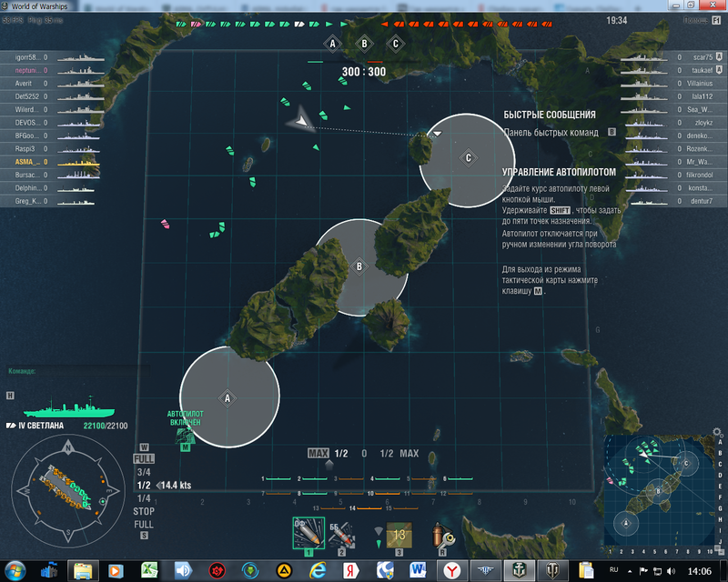Click the Помощь help label
This screenshot has width=728, height=582.
point(695,20)
